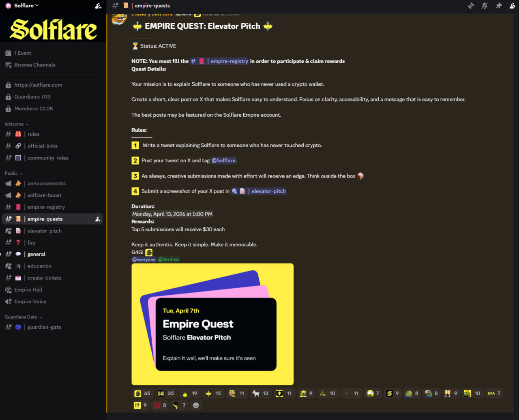This screenshot has width=519, height=420.
Task: Open pinned messages pin icon
Action: point(498,6)
